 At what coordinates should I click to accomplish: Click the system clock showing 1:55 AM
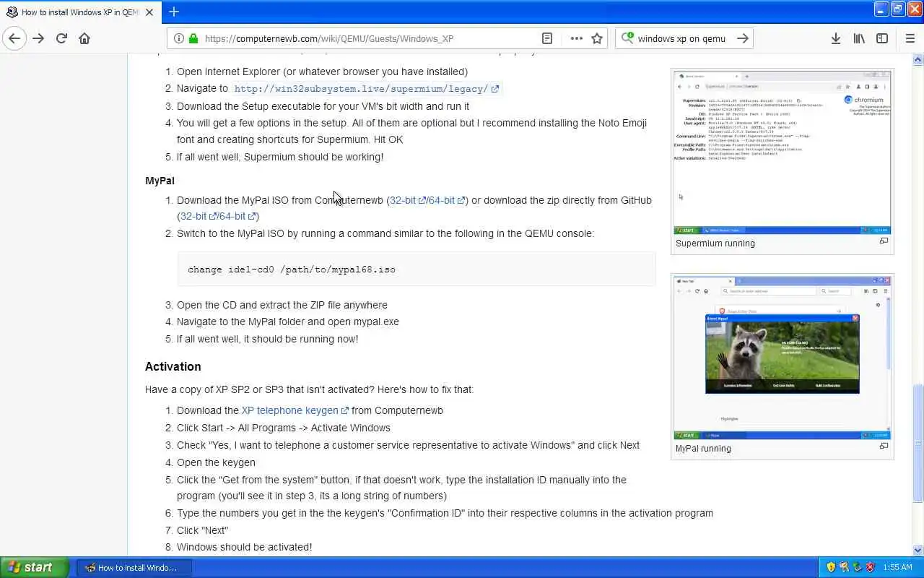(x=897, y=568)
